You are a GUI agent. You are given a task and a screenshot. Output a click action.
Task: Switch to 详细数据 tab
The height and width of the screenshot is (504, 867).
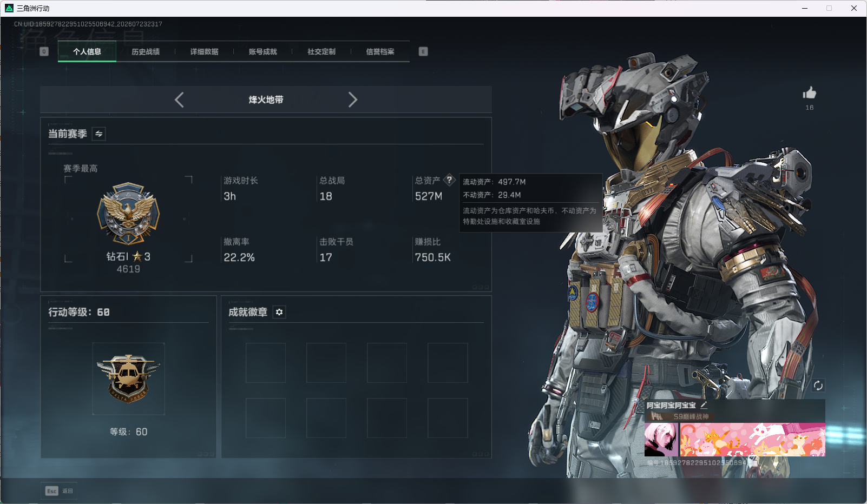point(204,52)
